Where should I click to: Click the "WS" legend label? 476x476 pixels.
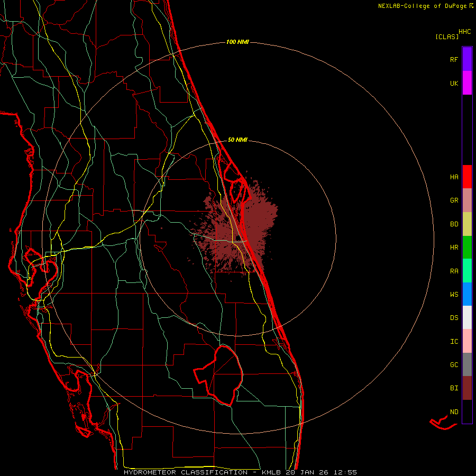point(454,295)
